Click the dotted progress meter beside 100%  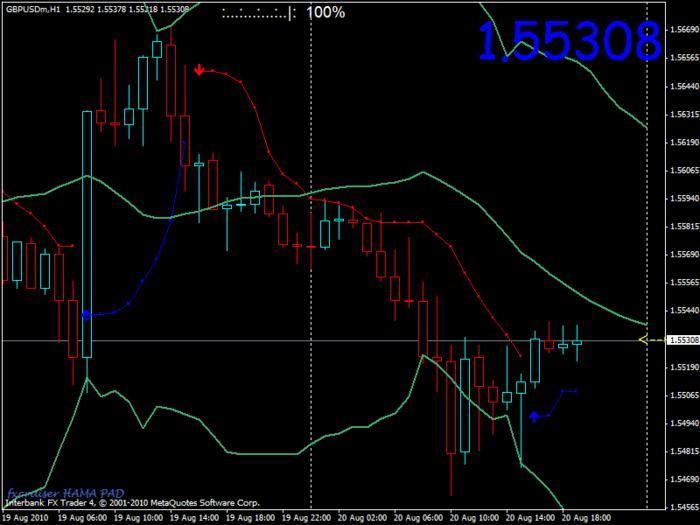click(258, 14)
